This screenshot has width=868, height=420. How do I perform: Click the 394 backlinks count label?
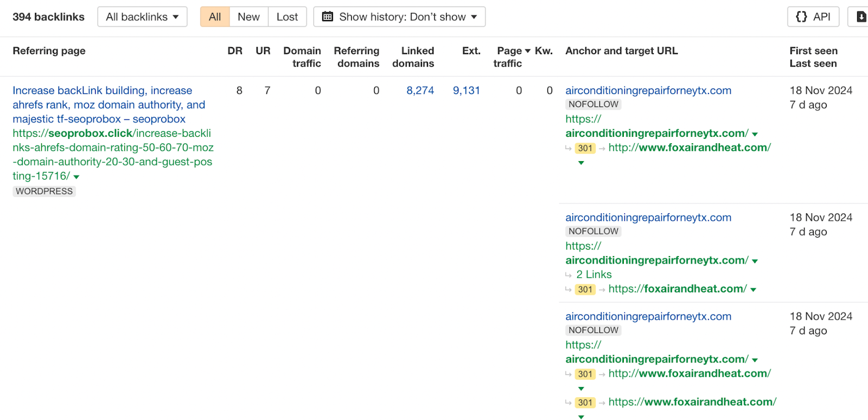[x=48, y=17]
